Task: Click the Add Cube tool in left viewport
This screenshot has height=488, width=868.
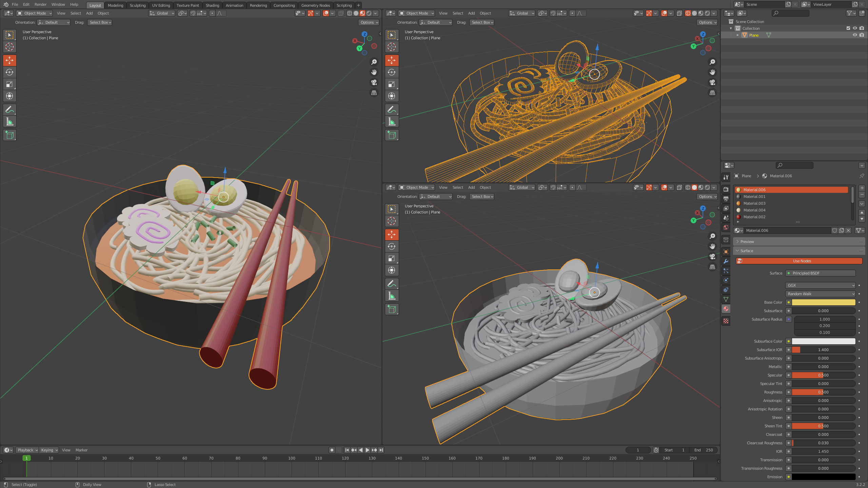Action: (9, 135)
